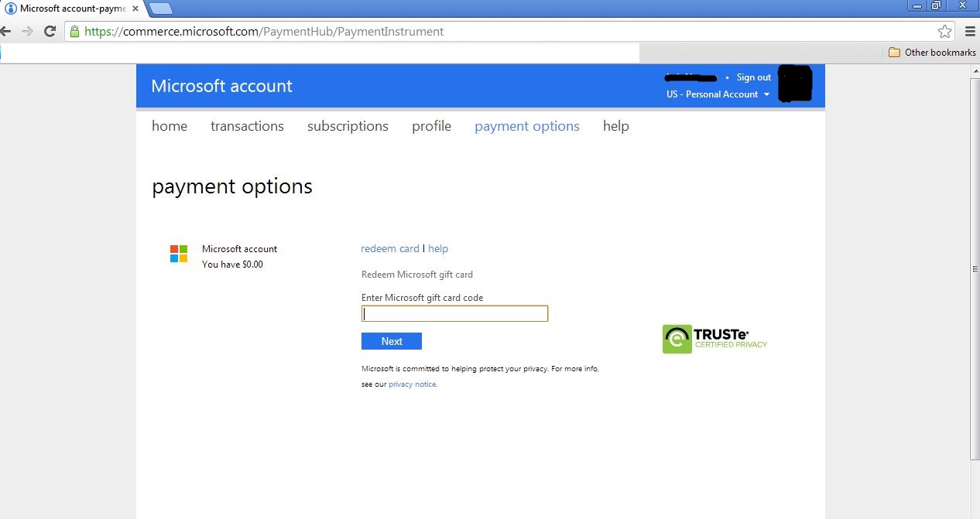Go to the home tab

pos(170,126)
